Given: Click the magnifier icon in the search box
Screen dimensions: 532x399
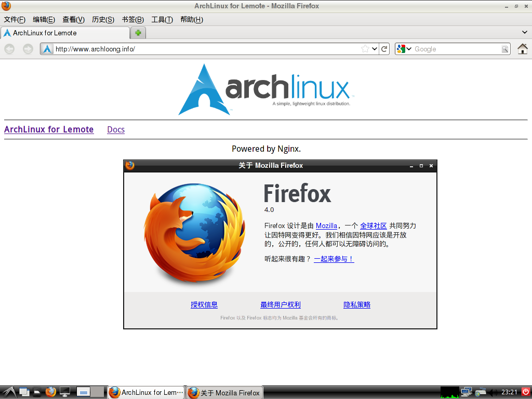Looking at the screenshot, I should click(x=505, y=49).
